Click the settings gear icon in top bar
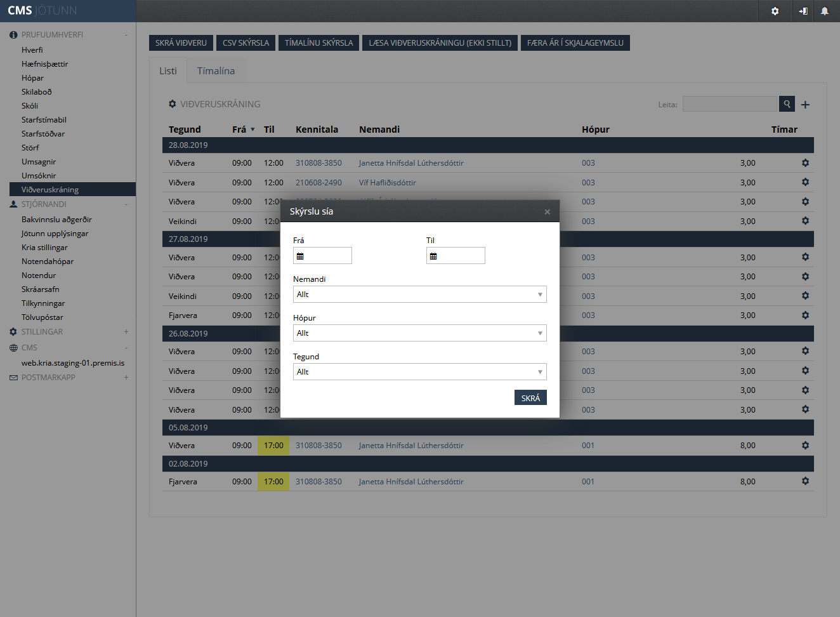Image resolution: width=840 pixels, height=617 pixels. [775, 11]
